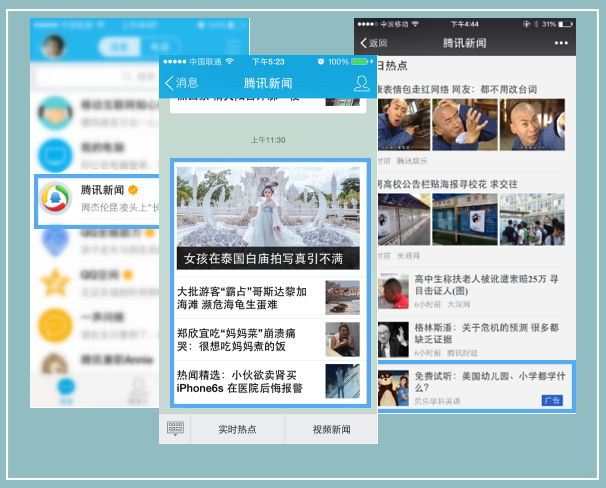The height and width of the screenshot is (488, 606).
Task: Open the 腾讯新闻 penguin logo chat
Action: [56, 198]
